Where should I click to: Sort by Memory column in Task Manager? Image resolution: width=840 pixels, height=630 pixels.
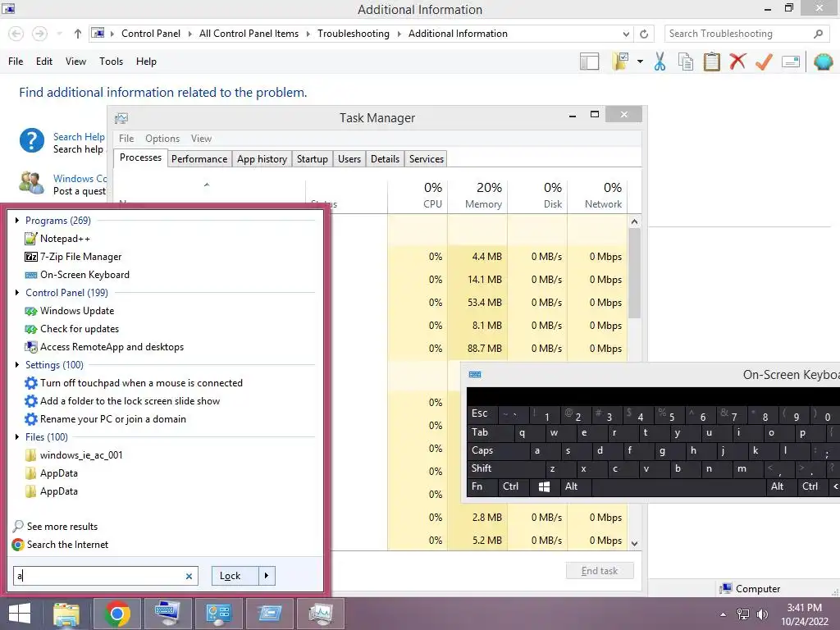tap(478, 195)
